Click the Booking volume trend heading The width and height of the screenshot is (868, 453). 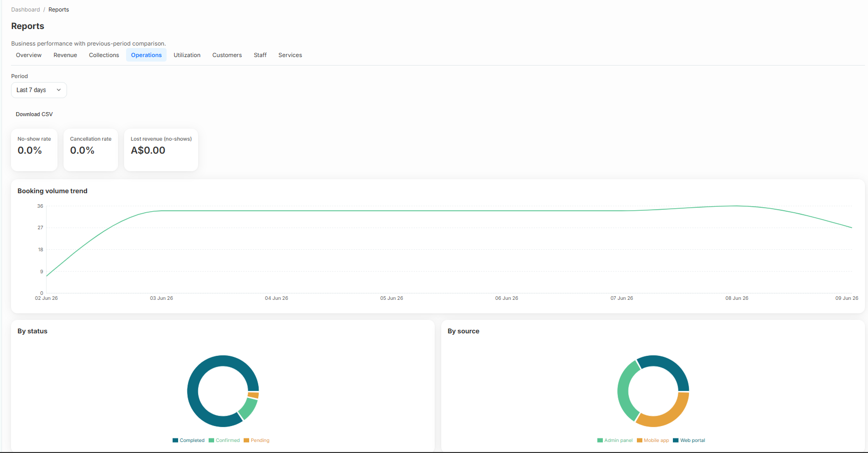[x=53, y=191]
